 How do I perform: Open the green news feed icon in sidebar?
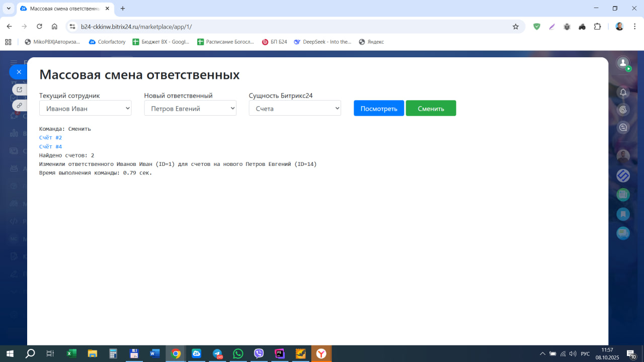[x=623, y=195]
